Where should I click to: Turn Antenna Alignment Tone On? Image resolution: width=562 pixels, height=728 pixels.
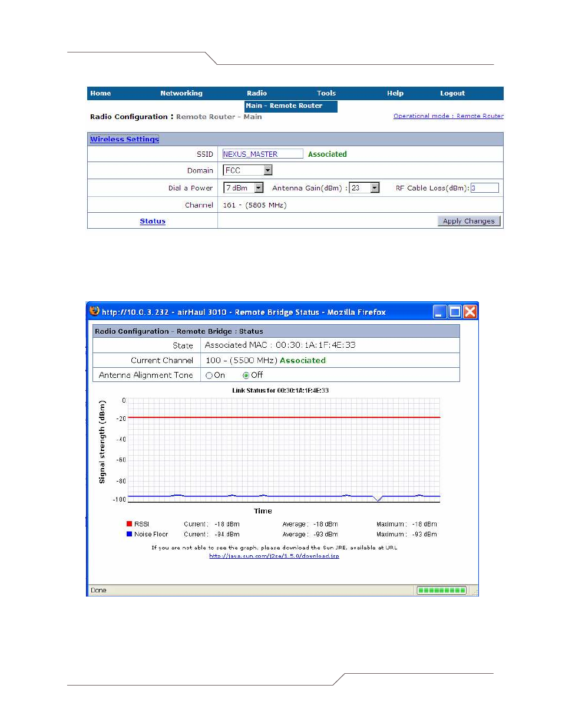209,375
